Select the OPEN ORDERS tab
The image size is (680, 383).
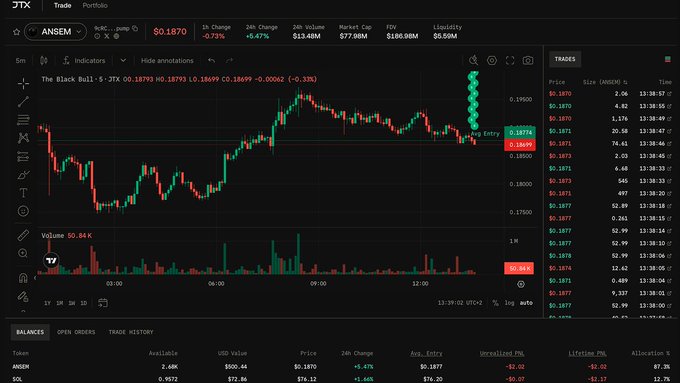(76, 332)
